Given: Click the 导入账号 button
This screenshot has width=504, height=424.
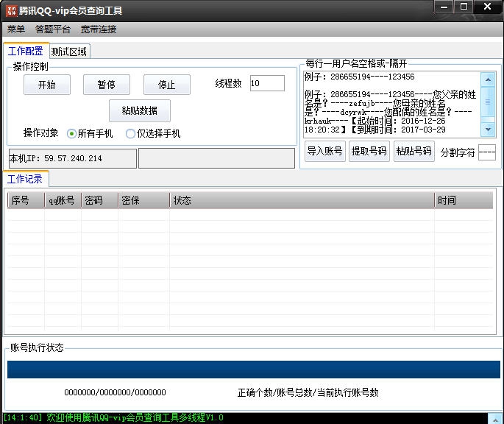Looking at the screenshot, I should point(324,151).
